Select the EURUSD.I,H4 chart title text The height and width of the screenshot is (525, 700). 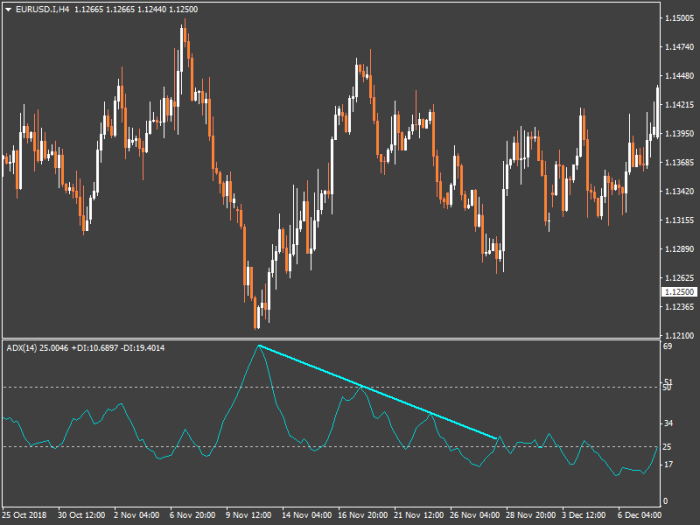click(x=42, y=9)
